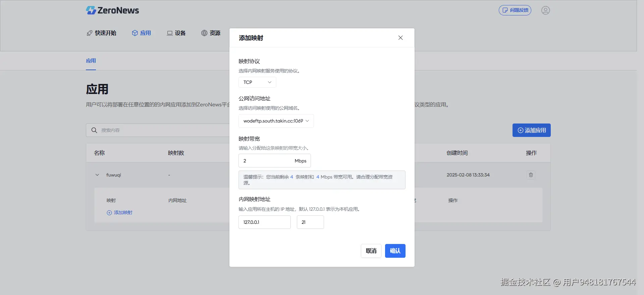This screenshot has width=644, height=295.
Task: Click the 问题反馈 feedback button
Action: pyautogui.click(x=515, y=10)
